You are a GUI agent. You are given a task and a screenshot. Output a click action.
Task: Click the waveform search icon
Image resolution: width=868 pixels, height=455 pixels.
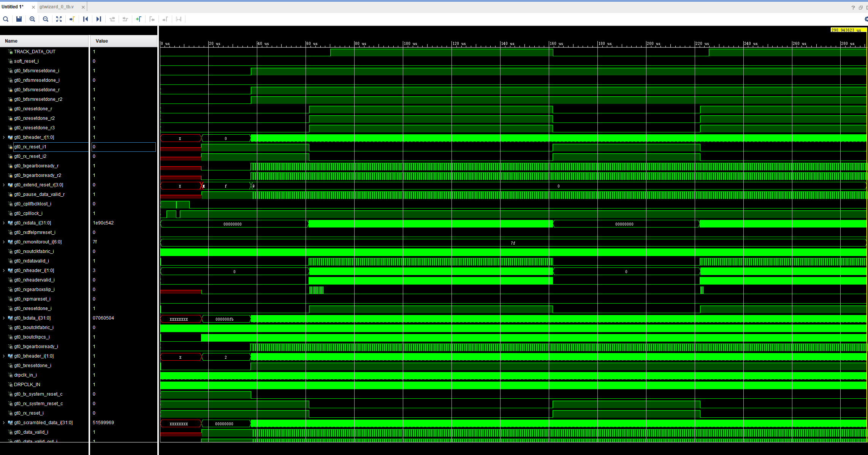click(6, 19)
